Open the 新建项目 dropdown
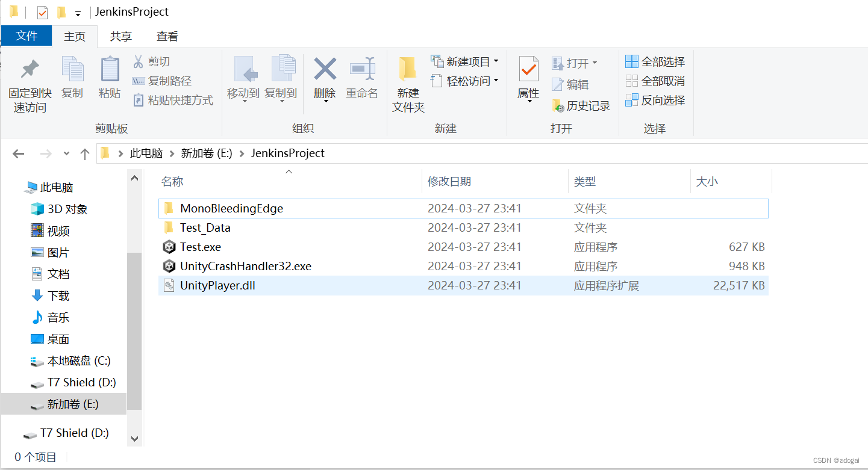Screen dimensions: 868x470 (x=465, y=61)
